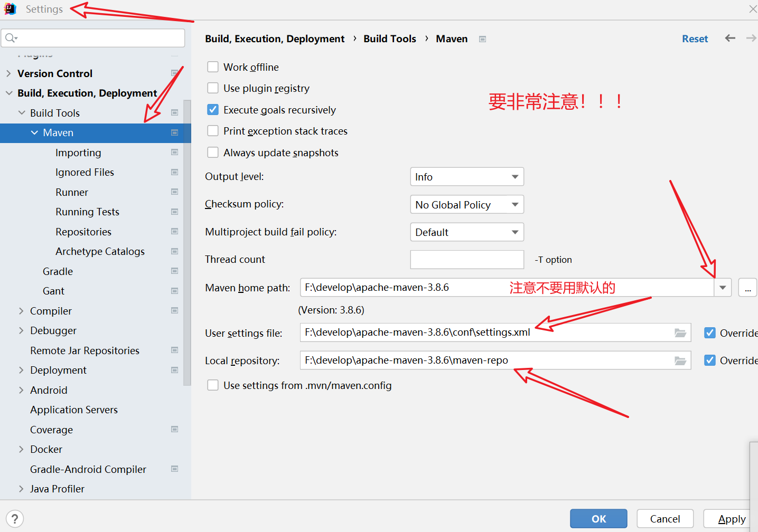Enable Always update snapshots checkbox
Screen dimensions: 758x532
coord(213,152)
